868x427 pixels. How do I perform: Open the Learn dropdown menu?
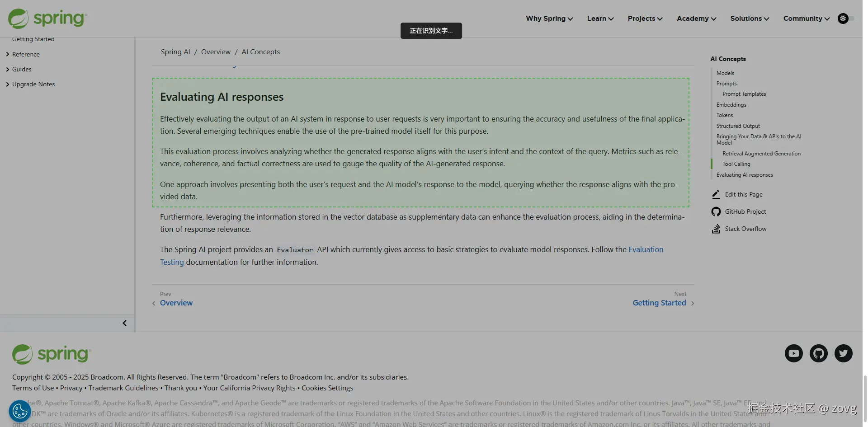(600, 19)
